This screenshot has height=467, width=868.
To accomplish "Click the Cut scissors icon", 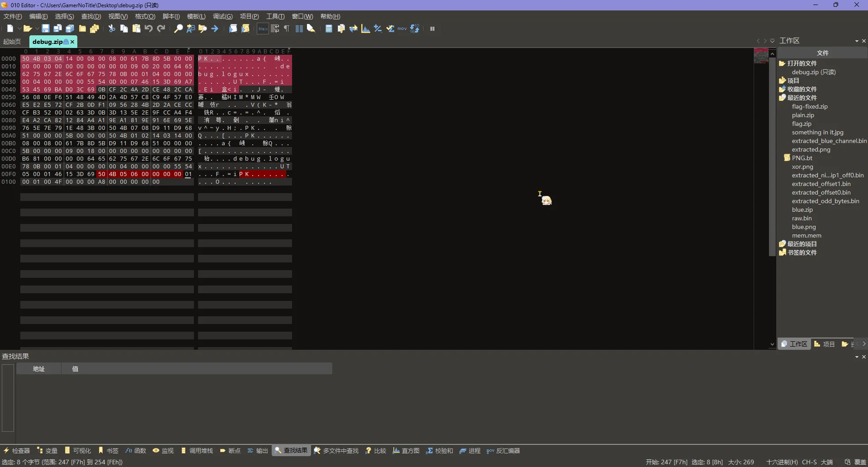I will pos(112,29).
